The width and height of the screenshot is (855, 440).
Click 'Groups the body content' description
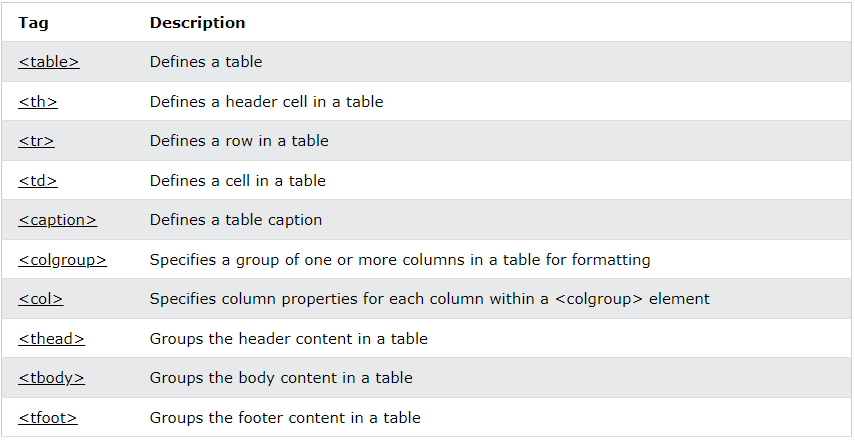click(281, 378)
